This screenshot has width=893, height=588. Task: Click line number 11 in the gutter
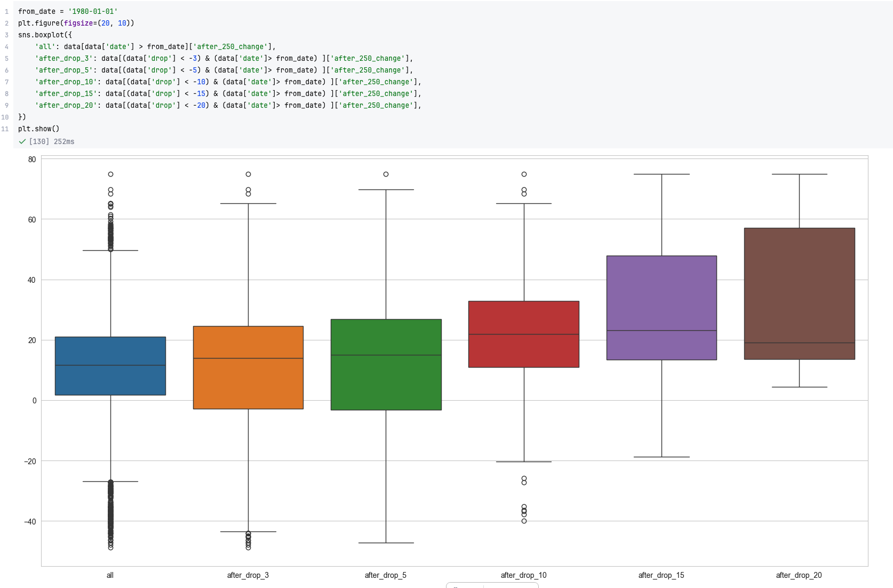coord(5,129)
